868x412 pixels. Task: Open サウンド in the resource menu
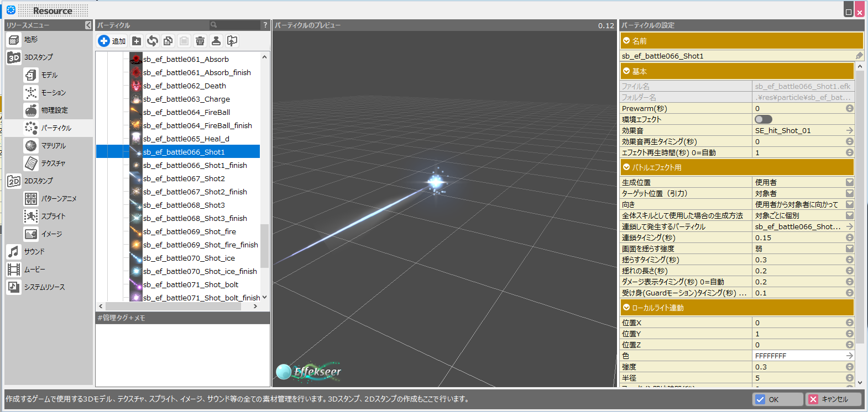tap(34, 252)
